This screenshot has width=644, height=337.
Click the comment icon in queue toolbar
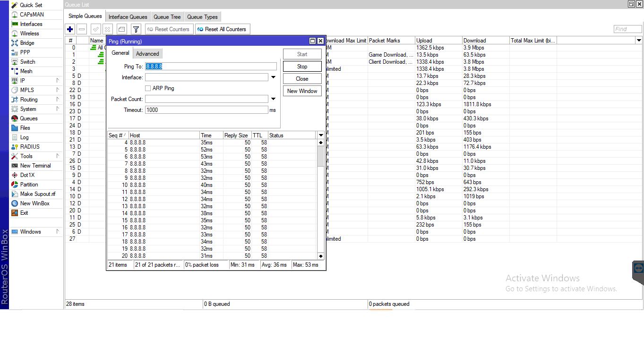point(121,29)
